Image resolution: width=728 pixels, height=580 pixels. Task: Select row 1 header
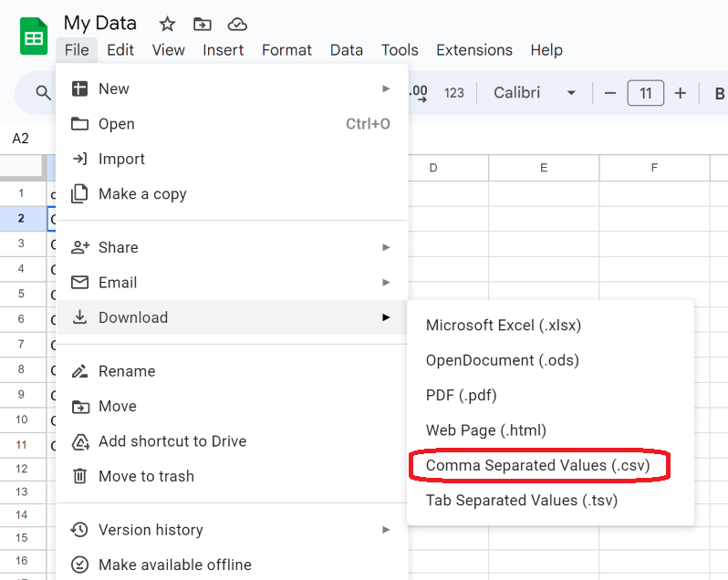pyautogui.click(x=22, y=193)
